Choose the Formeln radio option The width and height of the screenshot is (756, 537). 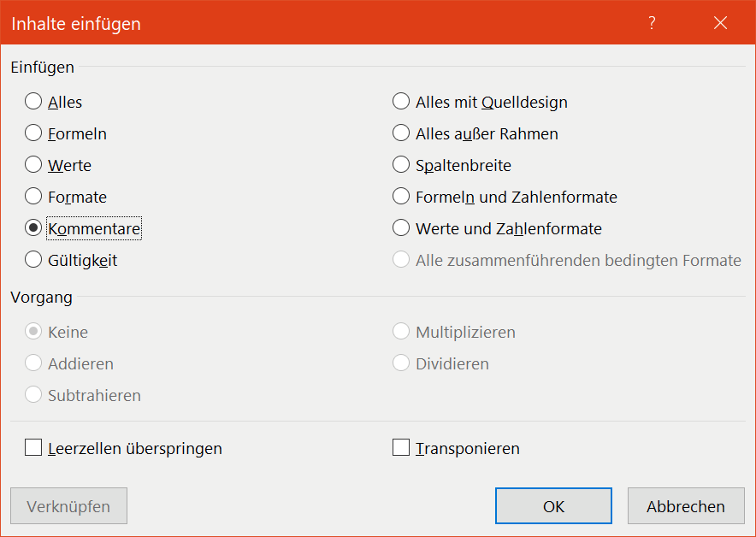[33, 133]
